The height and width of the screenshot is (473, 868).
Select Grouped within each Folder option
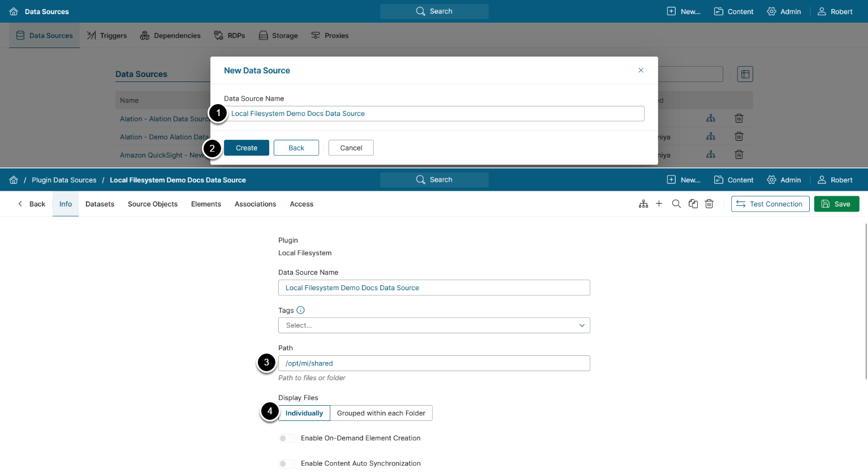(381, 414)
